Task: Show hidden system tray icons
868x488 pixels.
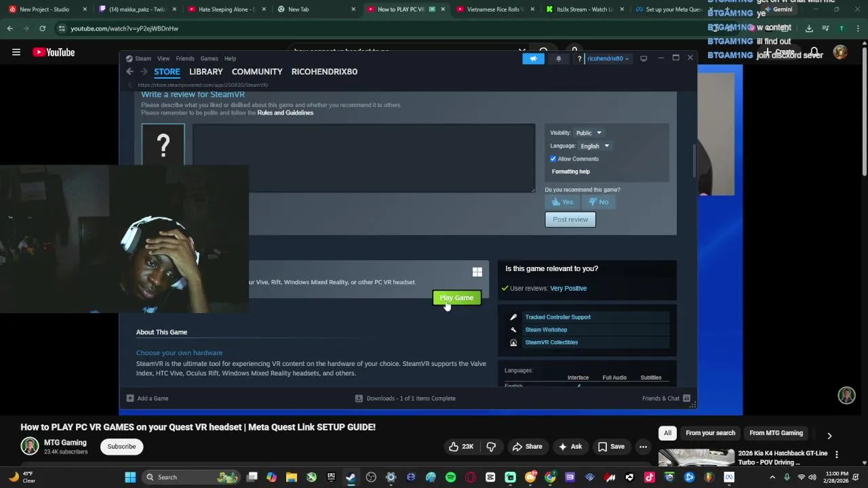Action: coord(772,477)
